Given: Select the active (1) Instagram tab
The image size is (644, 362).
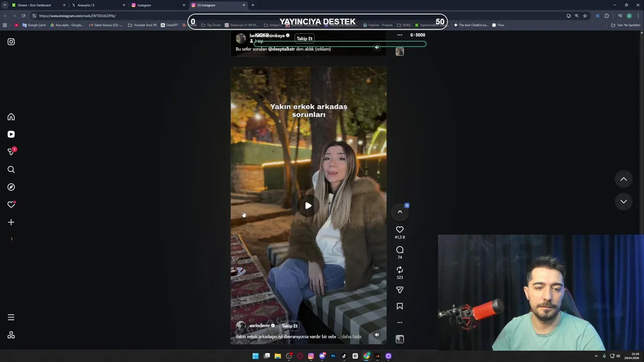Looking at the screenshot, I should point(218,5).
